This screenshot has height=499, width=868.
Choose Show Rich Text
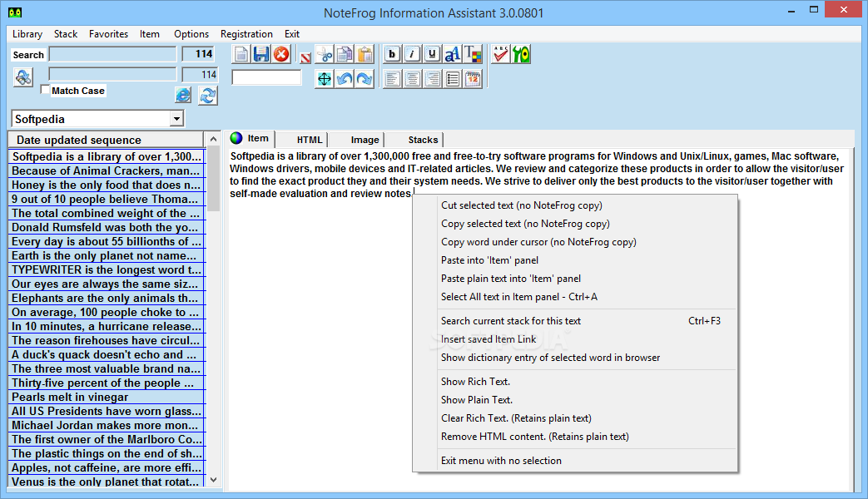tap(574, 381)
